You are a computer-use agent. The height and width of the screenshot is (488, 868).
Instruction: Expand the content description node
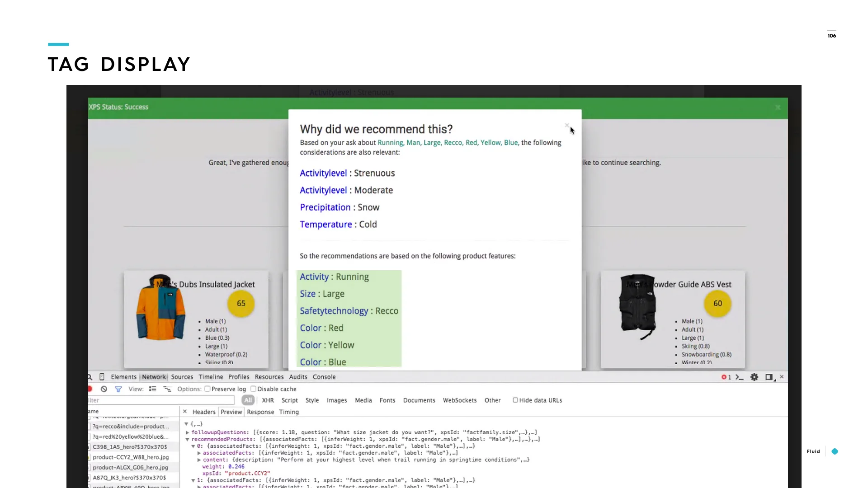(199, 460)
